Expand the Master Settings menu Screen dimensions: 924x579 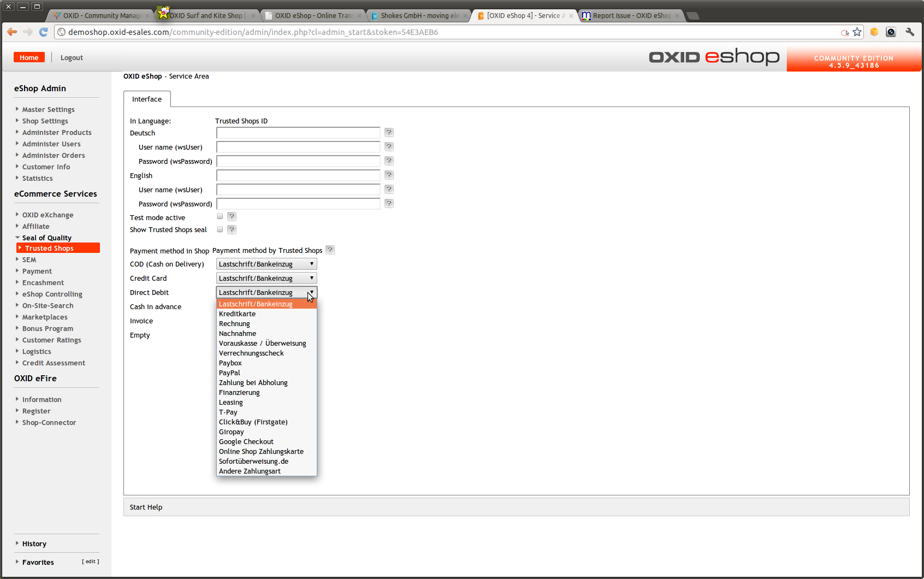point(48,110)
